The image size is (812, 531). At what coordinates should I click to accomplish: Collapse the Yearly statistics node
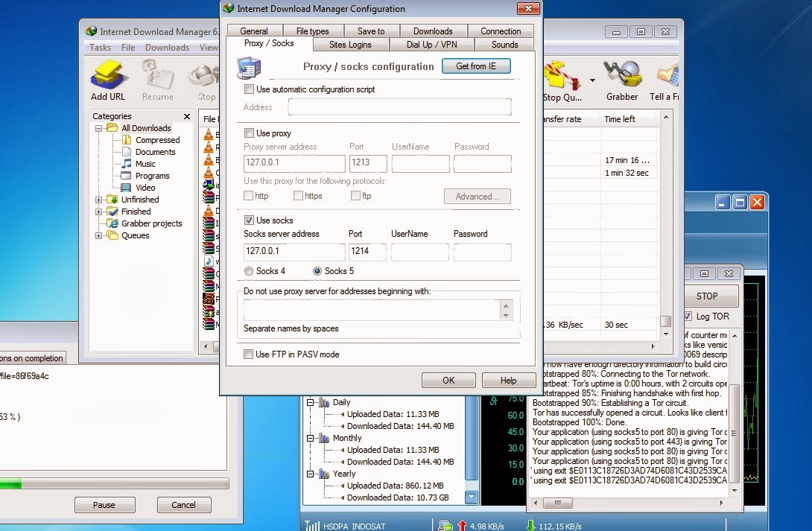point(310,474)
